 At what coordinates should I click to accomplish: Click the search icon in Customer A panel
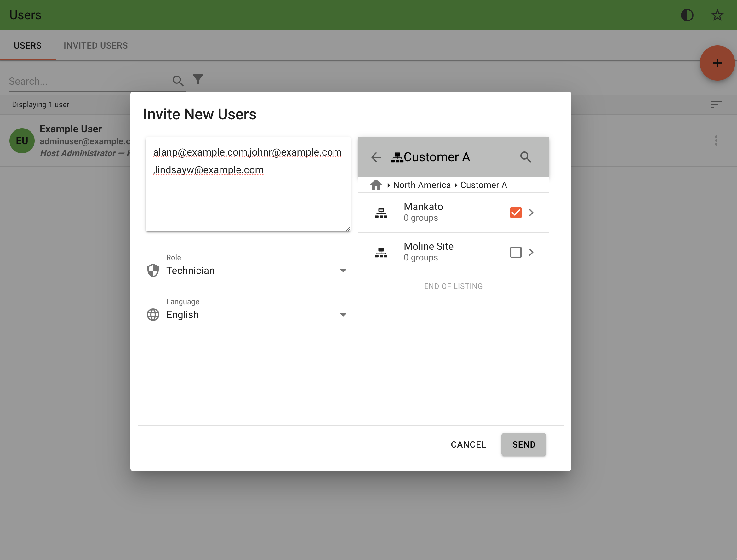coord(525,157)
